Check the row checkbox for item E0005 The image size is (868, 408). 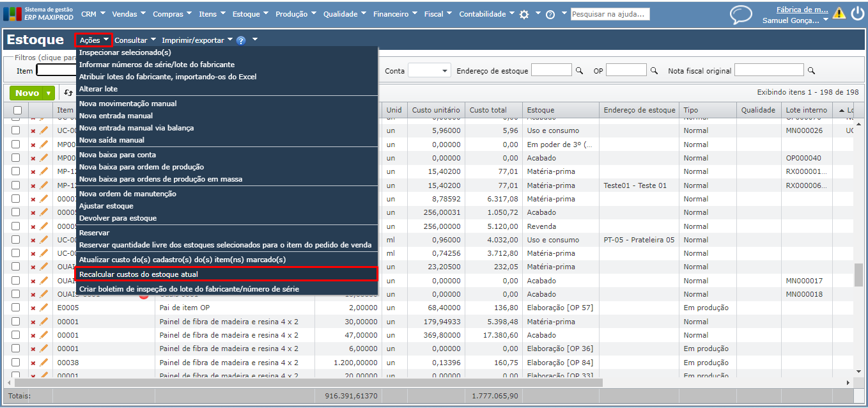coord(15,308)
